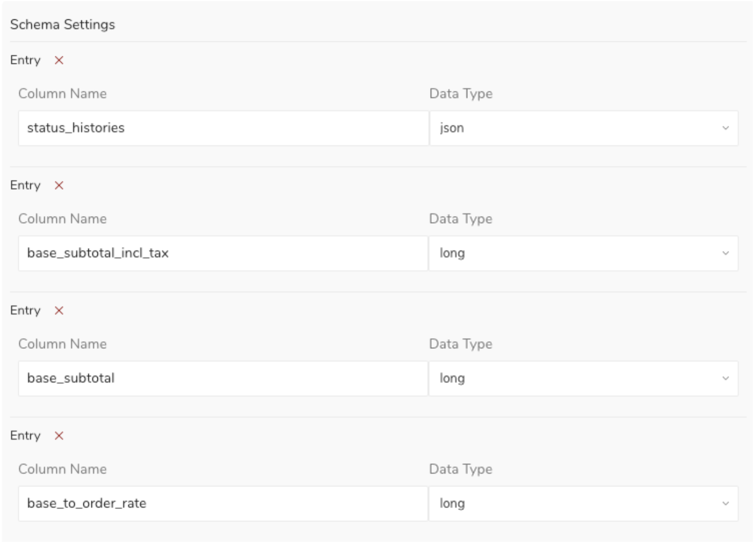Click chevron arrow in base_subtotal_incl_tax type dropdown
Screen dimensions: 756x545
[725, 253]
